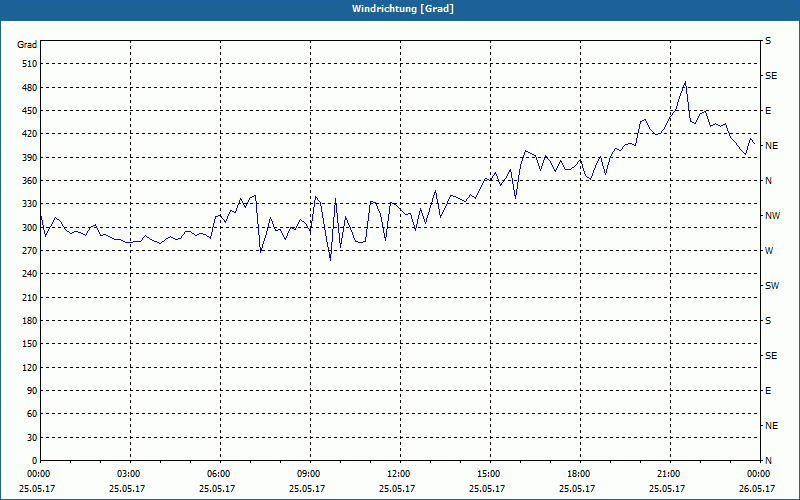800x500 pixels.
Task: Click the 300 y-axis value
Action: [x=30, y=228]
